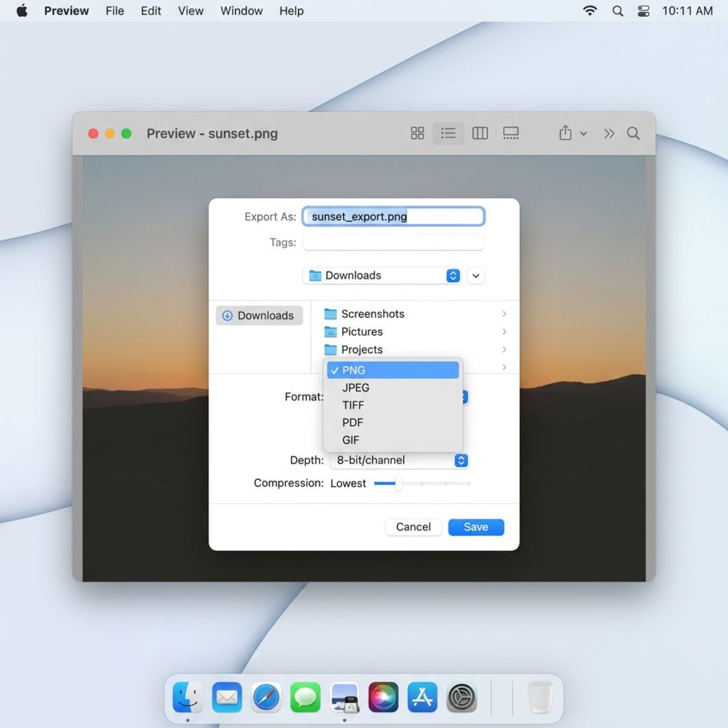Open the App Store from the Dock

423,697
